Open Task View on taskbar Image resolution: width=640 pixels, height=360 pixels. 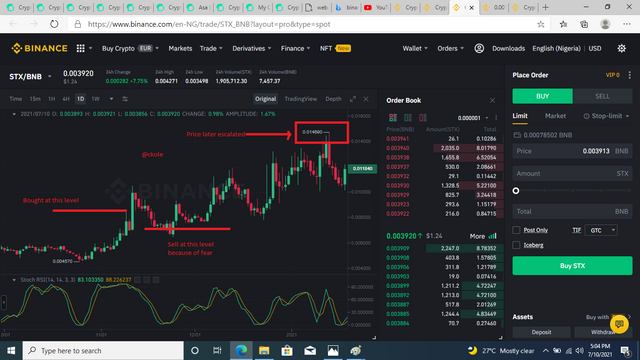tap(217, 351)
